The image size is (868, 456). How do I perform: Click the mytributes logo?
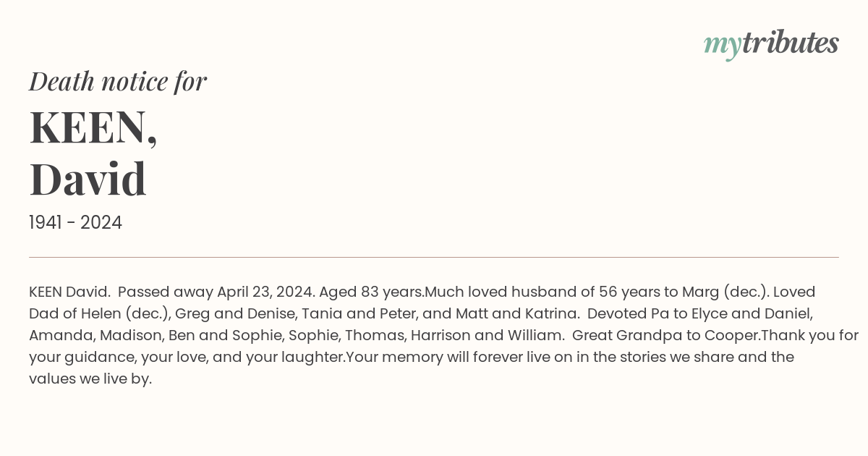[771, 44]
